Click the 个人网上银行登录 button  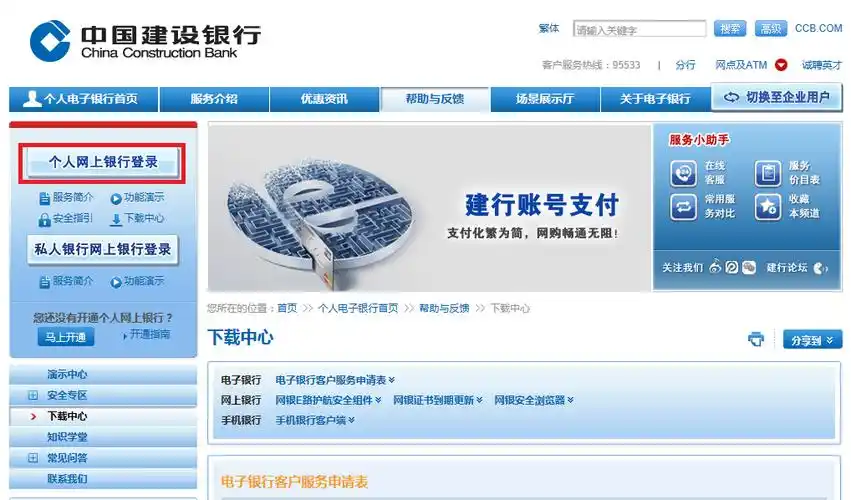click(x=104, y=162)
